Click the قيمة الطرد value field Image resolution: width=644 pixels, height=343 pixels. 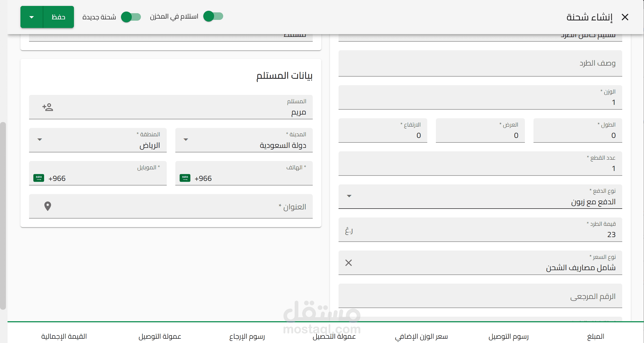click(480, 230)
